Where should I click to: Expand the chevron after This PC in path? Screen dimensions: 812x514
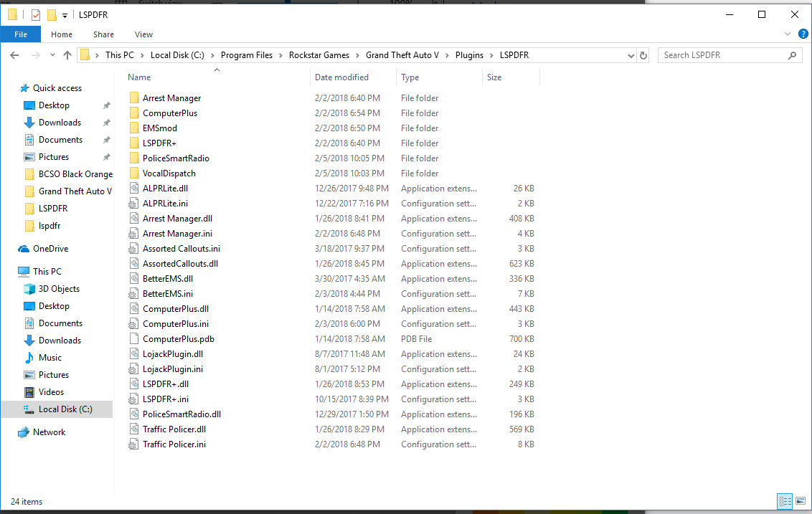142,55
